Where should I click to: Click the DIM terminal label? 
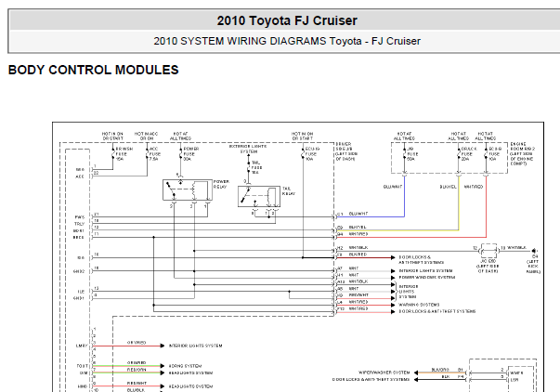point(84,373)
